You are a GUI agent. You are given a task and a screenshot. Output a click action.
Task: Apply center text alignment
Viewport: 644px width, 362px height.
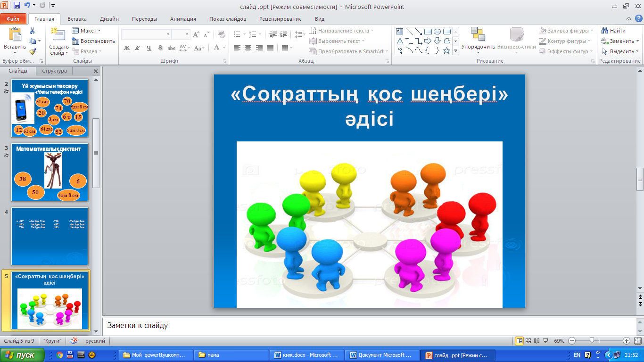coord(248,48)
